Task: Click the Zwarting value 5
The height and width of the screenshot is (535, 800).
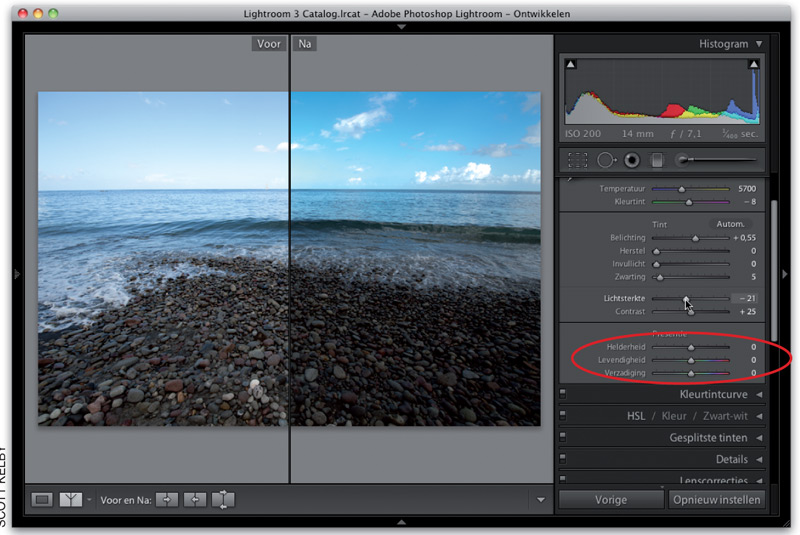Action: click(754, 277)
